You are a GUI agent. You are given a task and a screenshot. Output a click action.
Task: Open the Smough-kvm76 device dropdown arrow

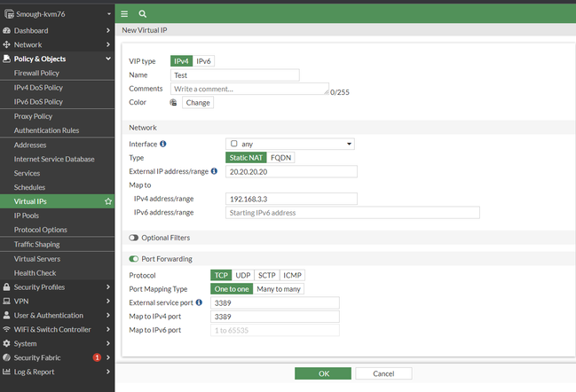pos(109,14)
